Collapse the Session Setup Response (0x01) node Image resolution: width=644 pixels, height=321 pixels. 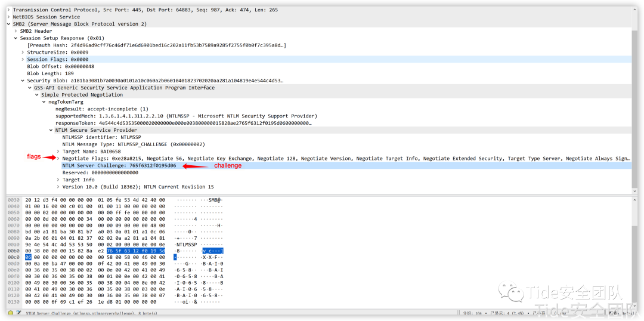16,38
